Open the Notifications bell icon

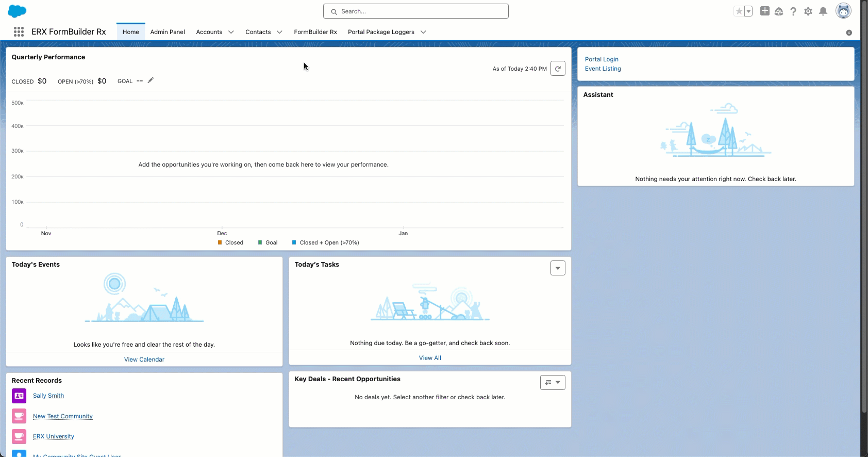pyautogui.click(x=823, y=11)
